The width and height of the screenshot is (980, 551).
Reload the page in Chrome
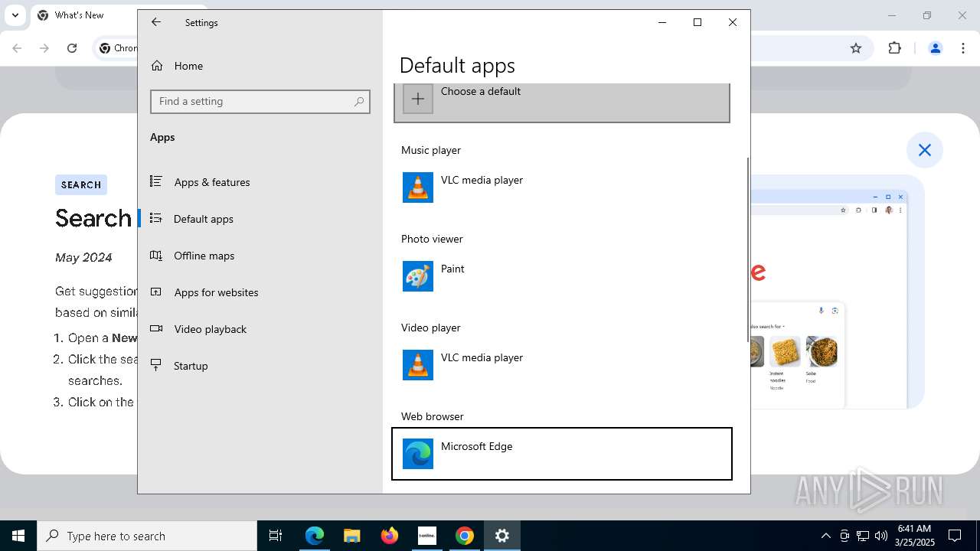72,48
